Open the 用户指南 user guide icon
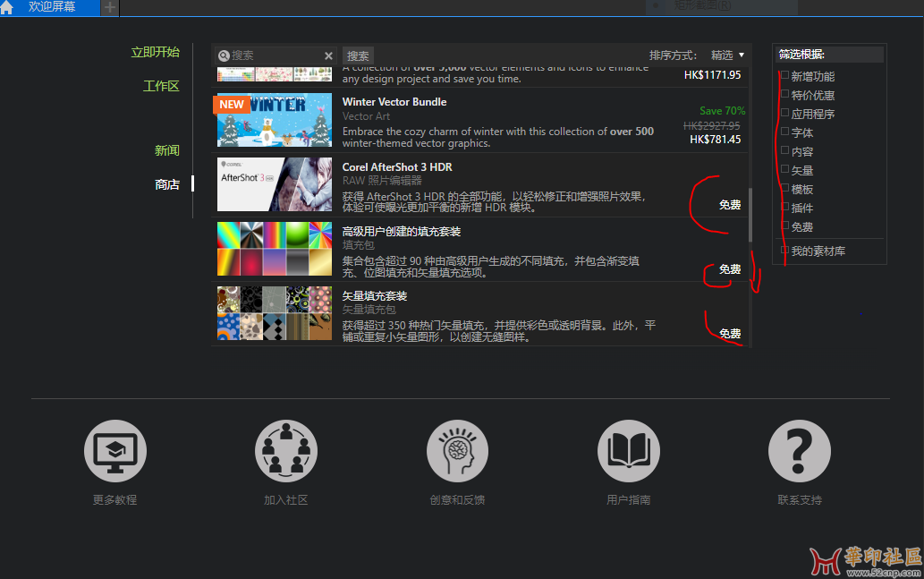 (628, 451)
